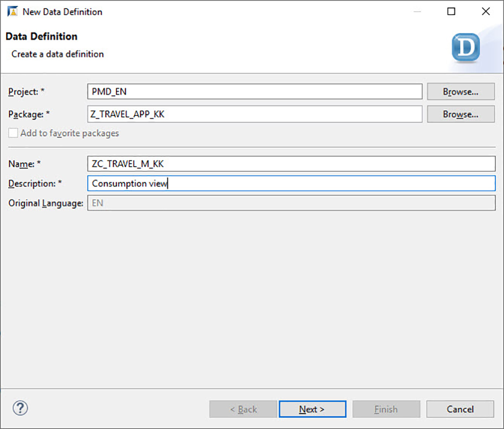The width and height of the screenshot is (504, 429).
Task: Focus the Description field with Consumption view
Action: 290,183
